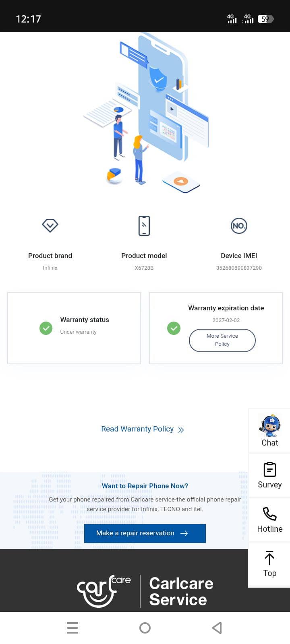Tap the Hotline phone icon

(x=269, y=514)
